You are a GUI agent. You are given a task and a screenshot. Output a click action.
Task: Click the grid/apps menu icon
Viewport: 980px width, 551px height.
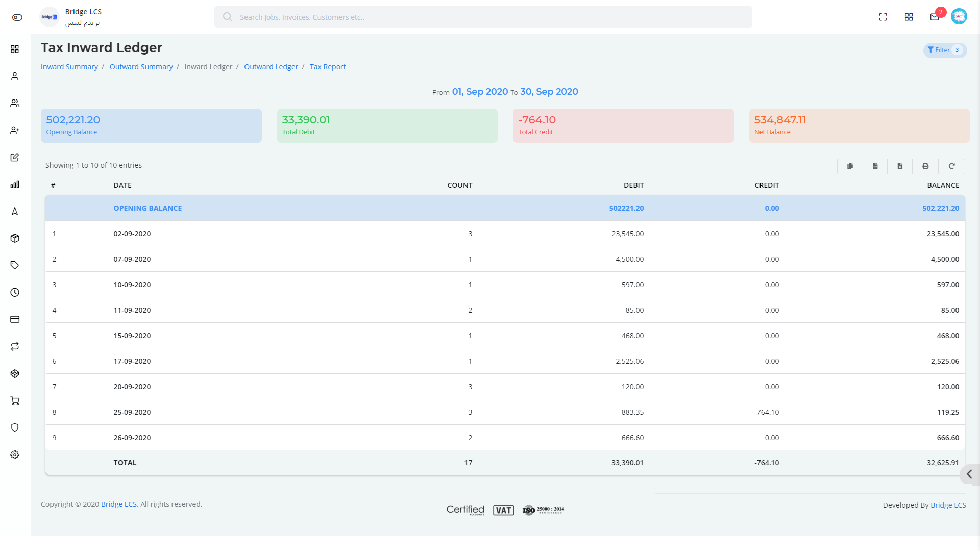[x=909, y=17]
